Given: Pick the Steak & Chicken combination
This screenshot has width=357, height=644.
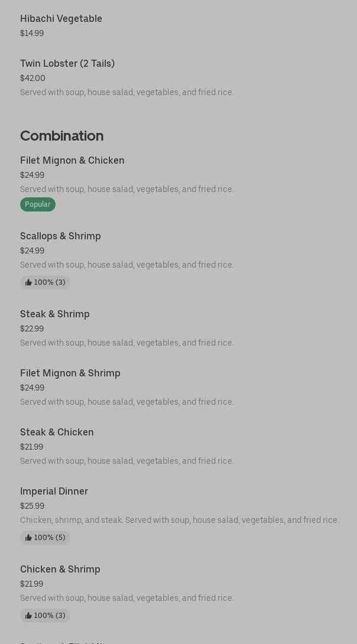Looking at the screenshot, I should (57, 432).
